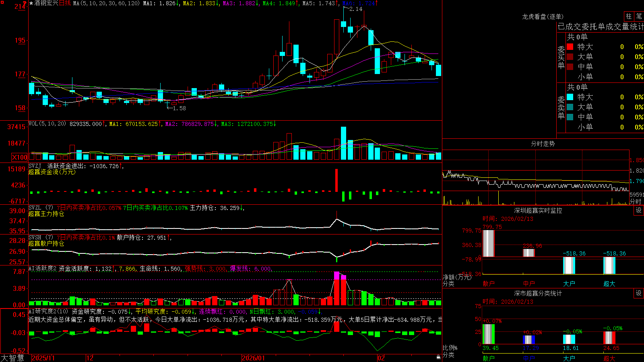The width and height of the screenshot is (644, 362).
Task: Click the VOL(5,10,20) indicator label
Action: pyautogui.click(x=47, y=124)
